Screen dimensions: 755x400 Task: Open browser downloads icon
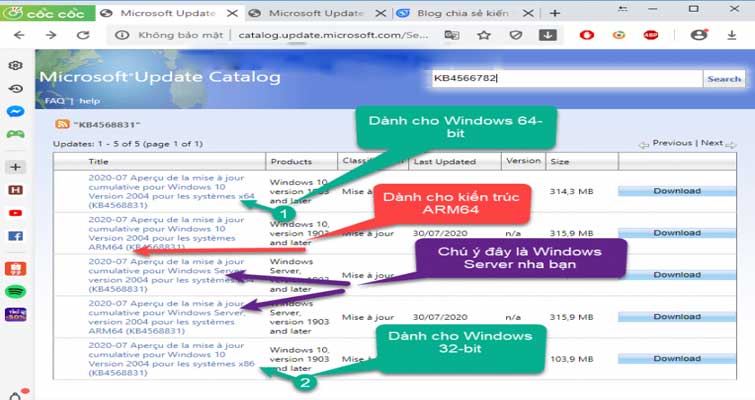click(x=731, y=35)
